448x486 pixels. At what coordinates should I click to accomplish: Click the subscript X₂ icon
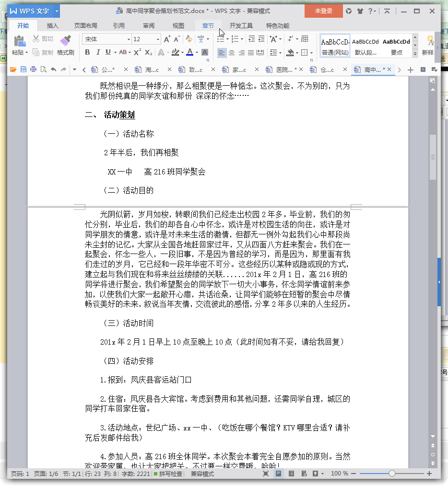(x=149, y=52)
